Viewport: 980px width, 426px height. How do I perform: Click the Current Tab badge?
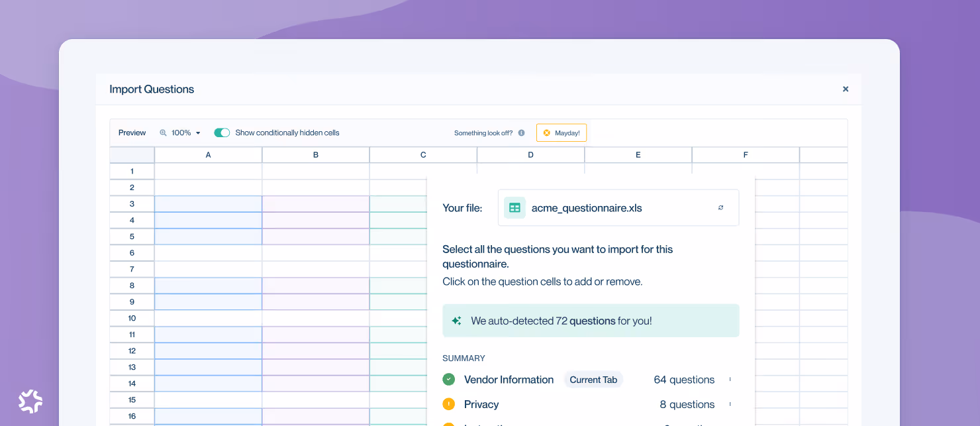coord(593,380)
